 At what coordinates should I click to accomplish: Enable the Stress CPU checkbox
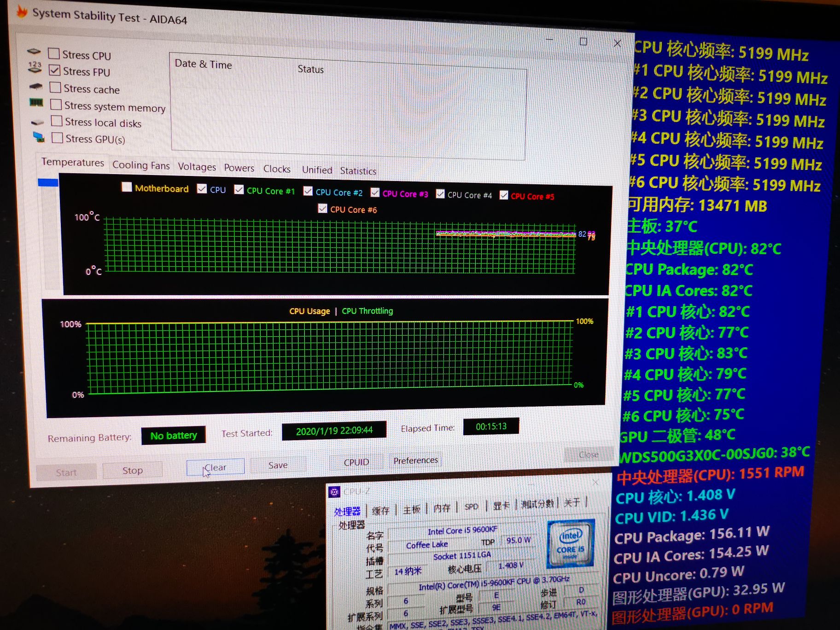pos(54,54)
